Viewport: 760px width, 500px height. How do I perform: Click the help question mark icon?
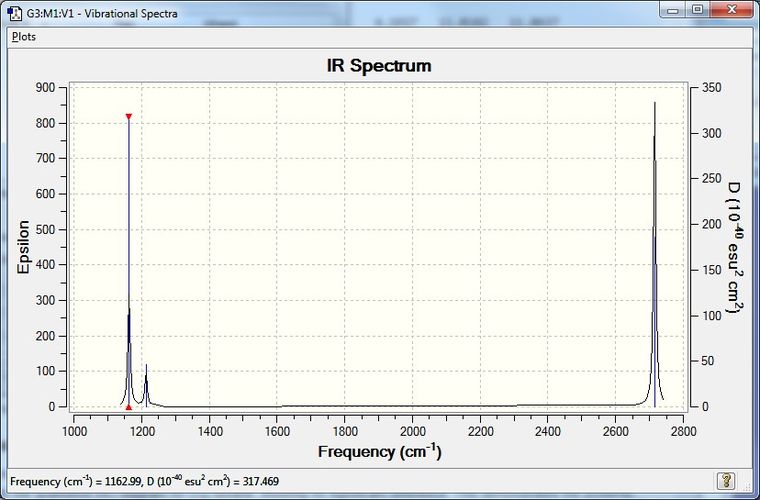725,481
